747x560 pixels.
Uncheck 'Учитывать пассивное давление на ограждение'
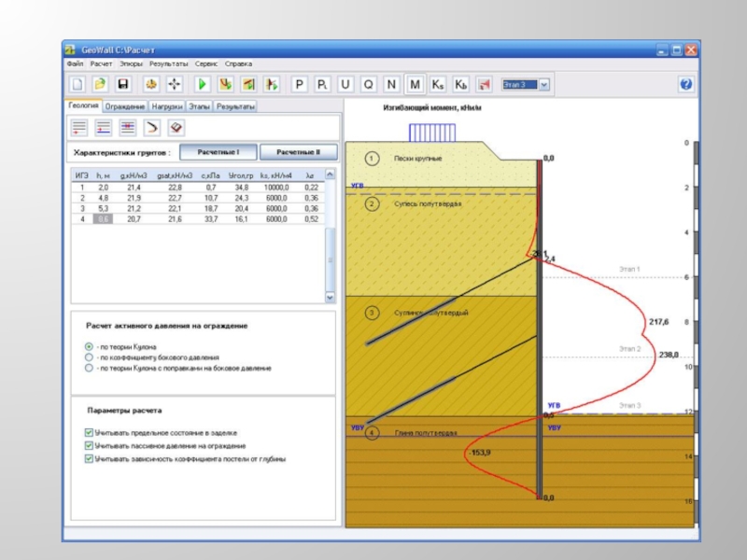89,446
